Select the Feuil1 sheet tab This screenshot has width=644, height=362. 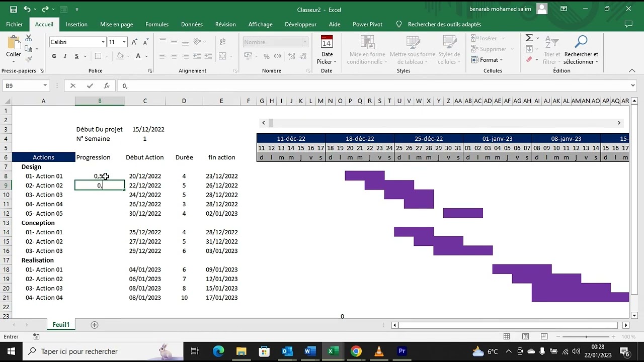[61, 325]
